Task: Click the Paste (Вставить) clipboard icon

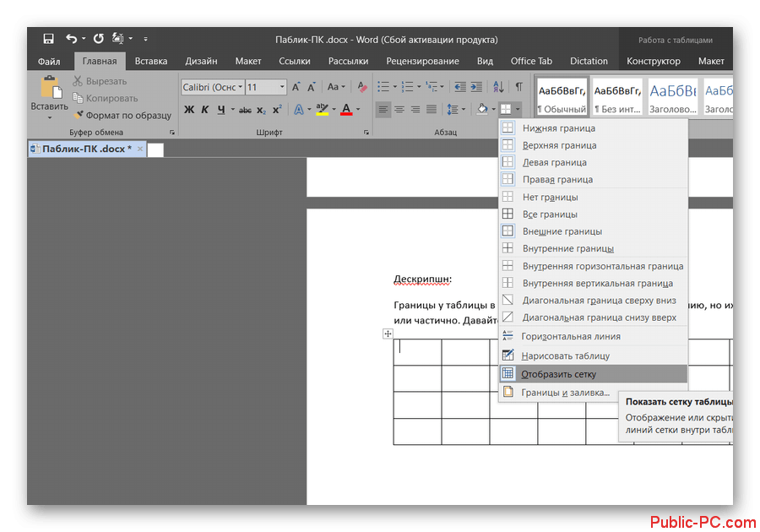Action: (x=49, y=90)
